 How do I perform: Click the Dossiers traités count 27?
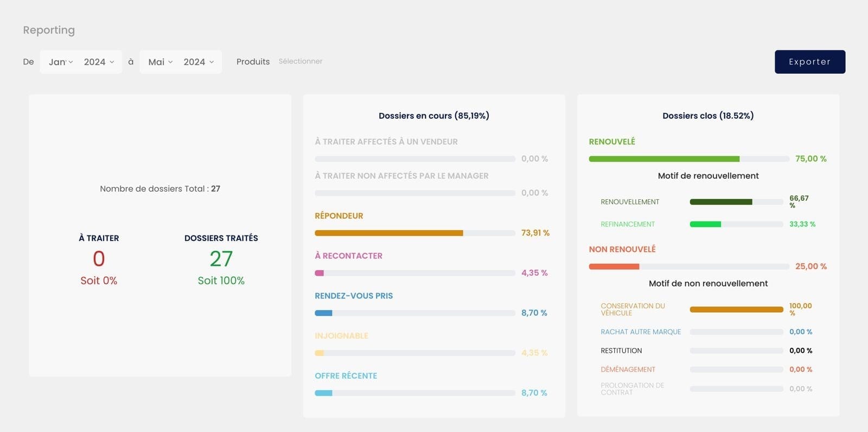(x=221, y=259)
